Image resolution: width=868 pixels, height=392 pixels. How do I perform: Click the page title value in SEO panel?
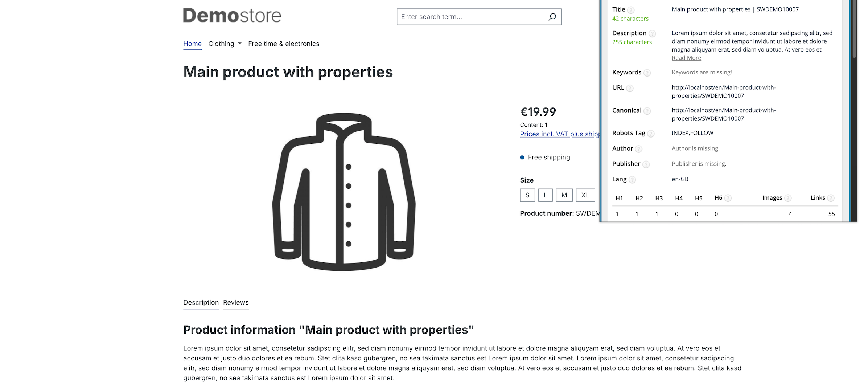[x=735, y=9]
